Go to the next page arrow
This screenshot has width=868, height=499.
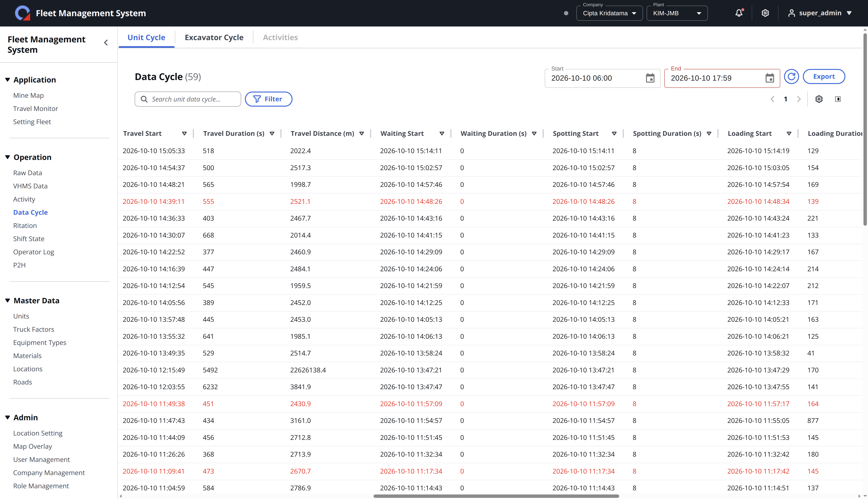tap(799, 99)
